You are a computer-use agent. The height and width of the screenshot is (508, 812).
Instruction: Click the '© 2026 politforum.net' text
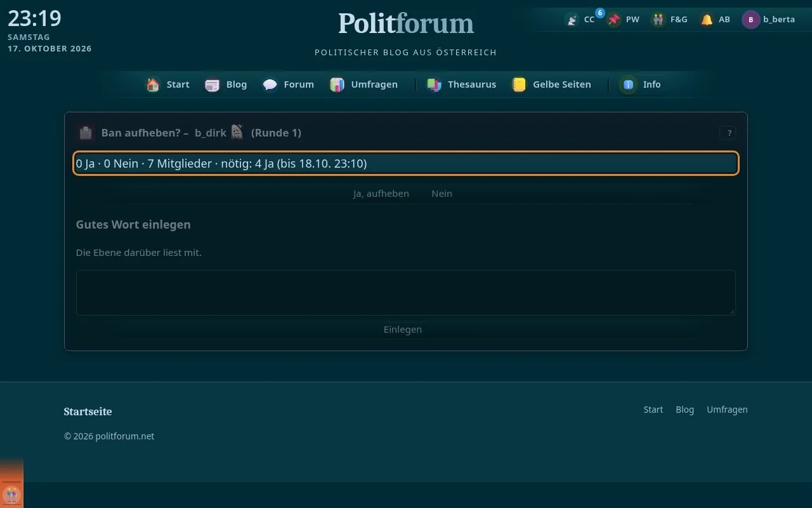[109, 436]
